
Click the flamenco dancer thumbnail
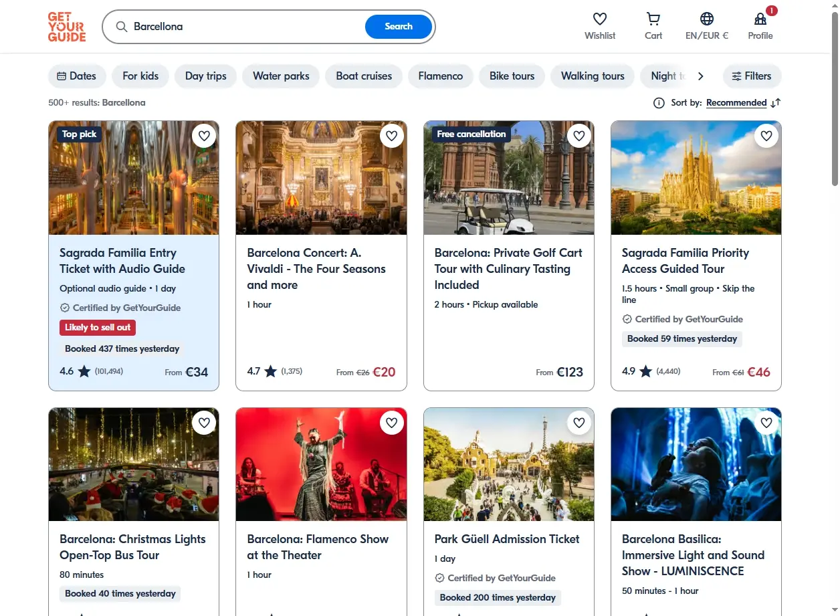pyautogui.click(x=321, y=464)
